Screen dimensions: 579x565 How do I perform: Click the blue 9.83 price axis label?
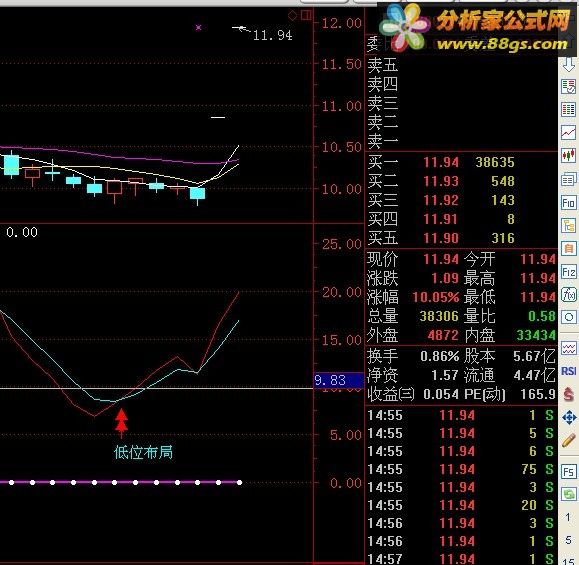339,380
